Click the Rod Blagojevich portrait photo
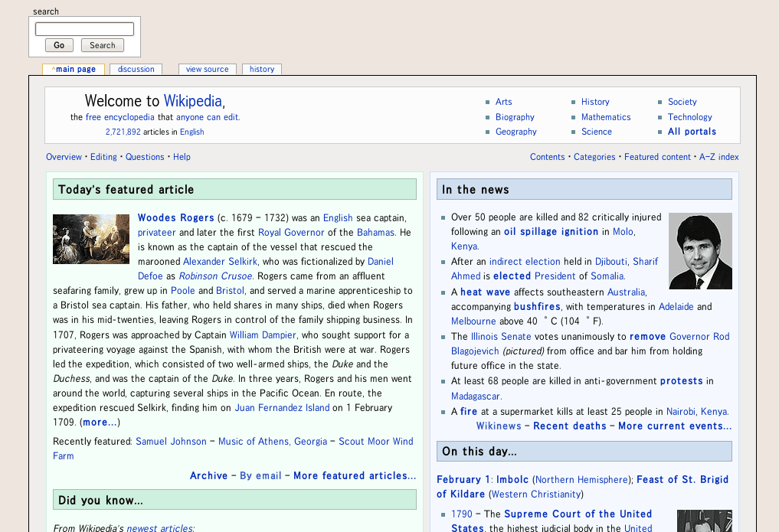Image resolution: width=779 pixels, height=532 pixels. pyautogui.click(x=699, y=250)
